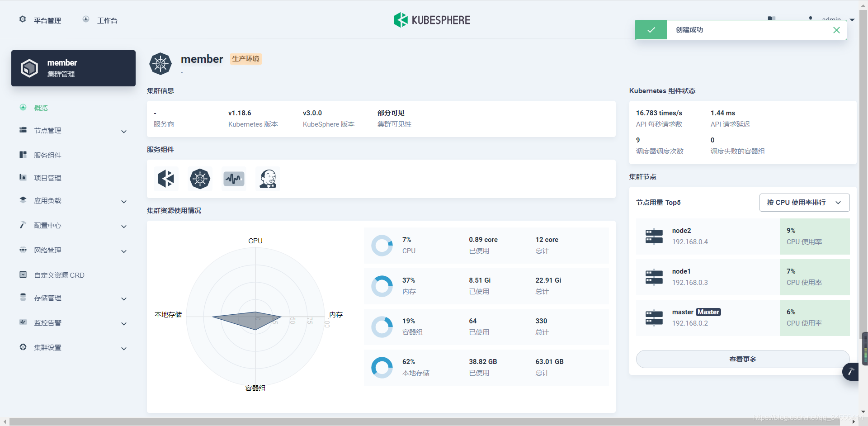Open Platform Management gear icon

(23, 19)
